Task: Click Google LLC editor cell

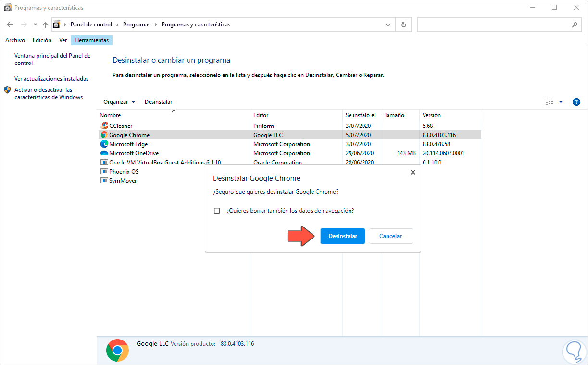Action: [x=269, y=135]
